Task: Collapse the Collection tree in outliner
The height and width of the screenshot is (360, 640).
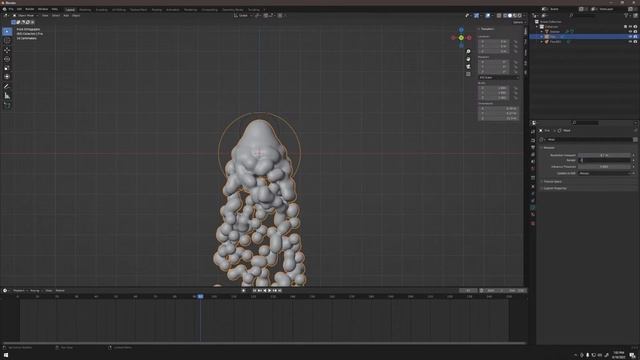Action: pos(538,27)
